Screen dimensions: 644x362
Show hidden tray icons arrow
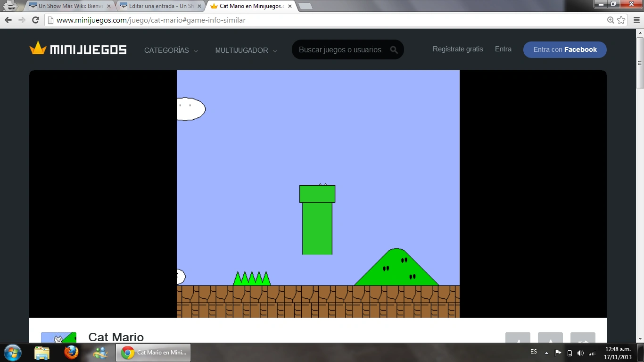(x=546, y=353)
